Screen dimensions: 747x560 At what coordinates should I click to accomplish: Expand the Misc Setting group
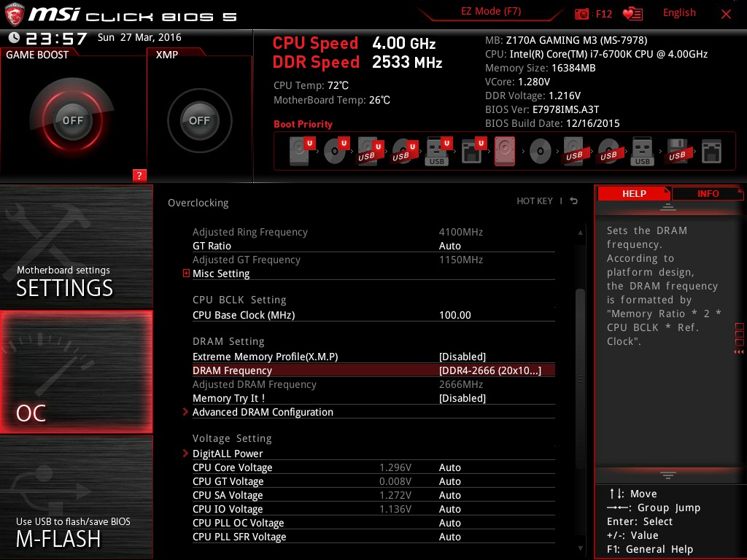click(x=185, y=273)
